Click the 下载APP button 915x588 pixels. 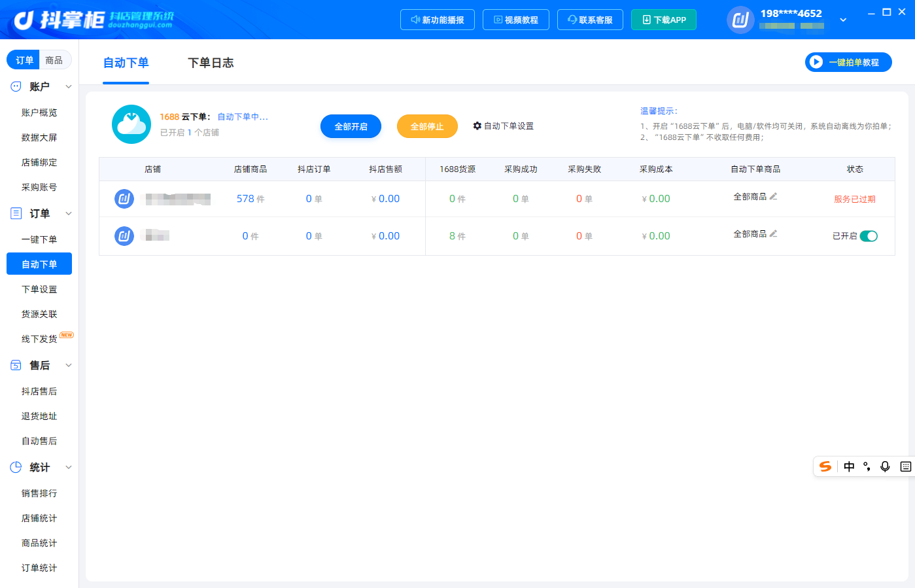point(664,20)
